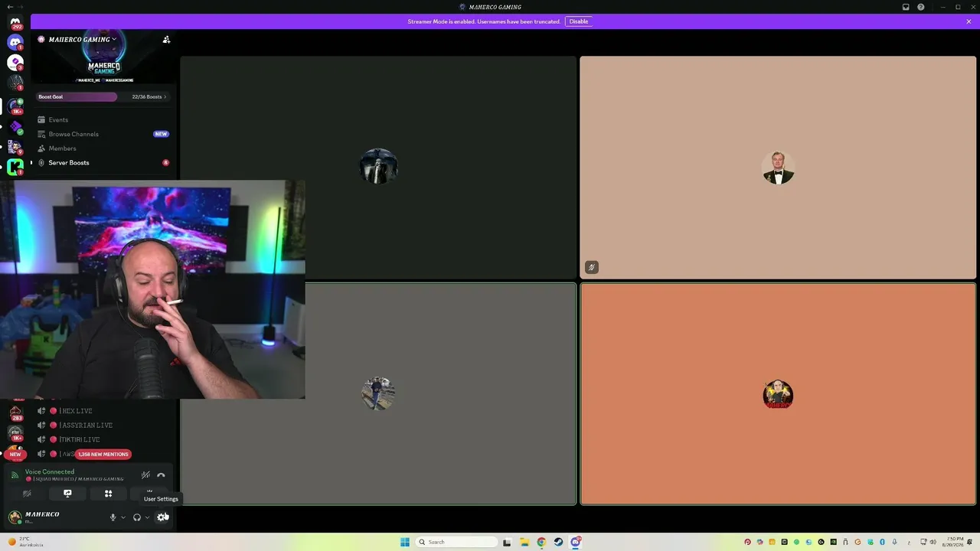The height and width of the screenshot is (551, 980).
Task: Select the bottom-left outdoor avatar video tile
Action: pyautogui.click(x=378, y=394)
